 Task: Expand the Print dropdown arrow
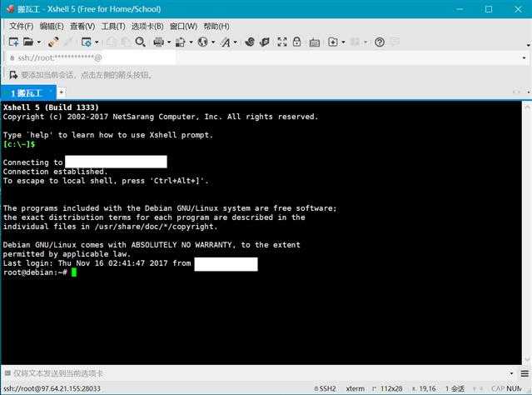(x=169, y=42)
